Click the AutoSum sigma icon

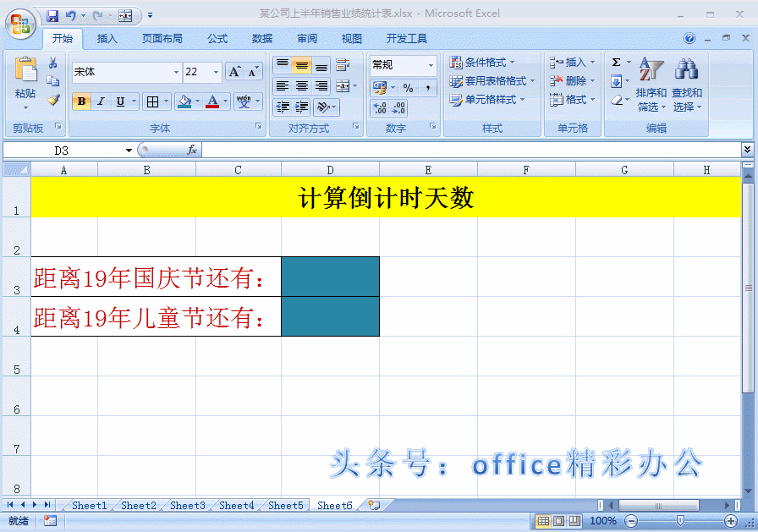[617, 63]
